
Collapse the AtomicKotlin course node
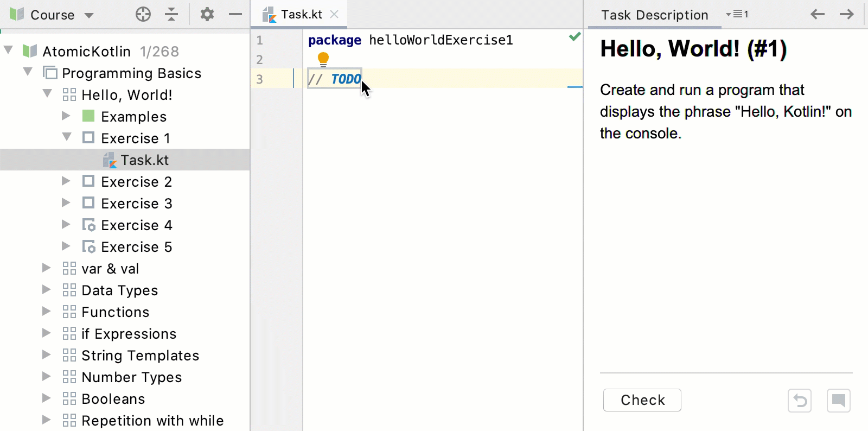9,50
